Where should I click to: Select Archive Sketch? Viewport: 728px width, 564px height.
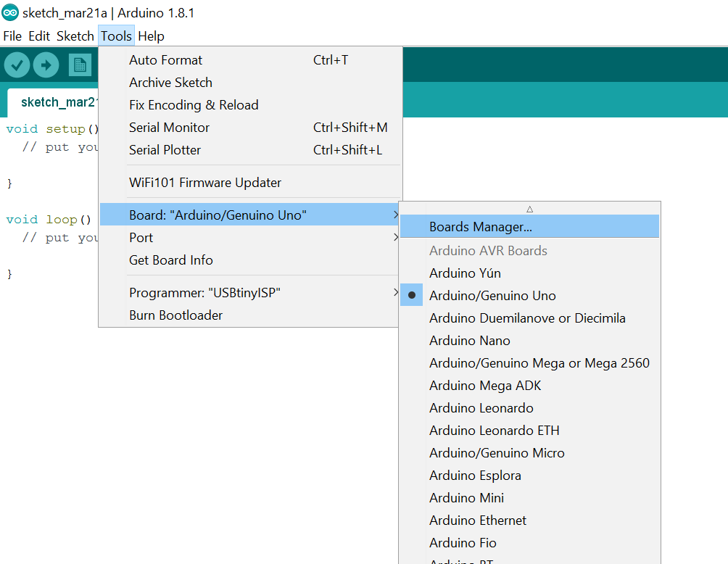[250, 83]
